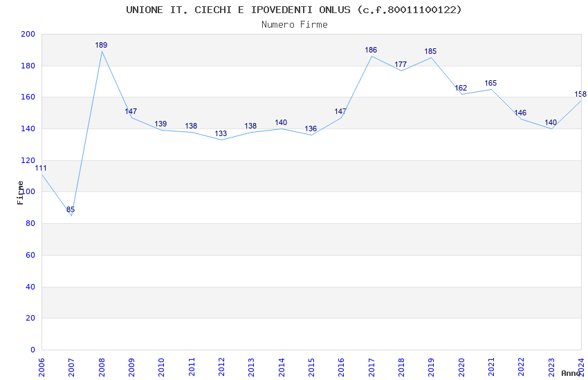
Task: Click the 189 data point label for 2008
Action: (x=101, y=46)
